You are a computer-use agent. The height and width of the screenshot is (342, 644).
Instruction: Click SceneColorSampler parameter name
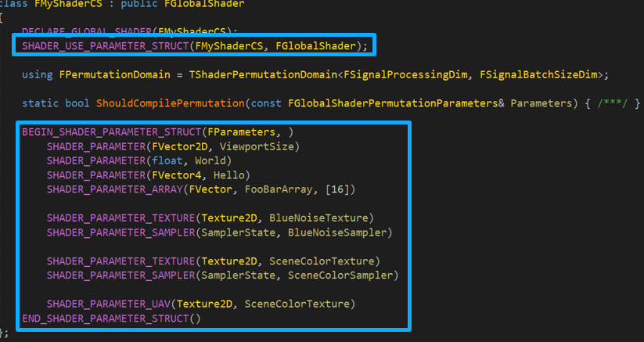point(340,275)
